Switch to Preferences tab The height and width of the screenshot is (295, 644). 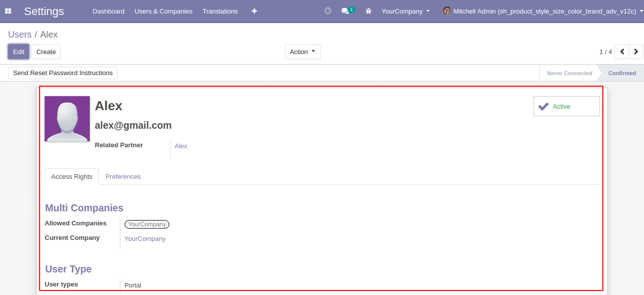point(123,176)
